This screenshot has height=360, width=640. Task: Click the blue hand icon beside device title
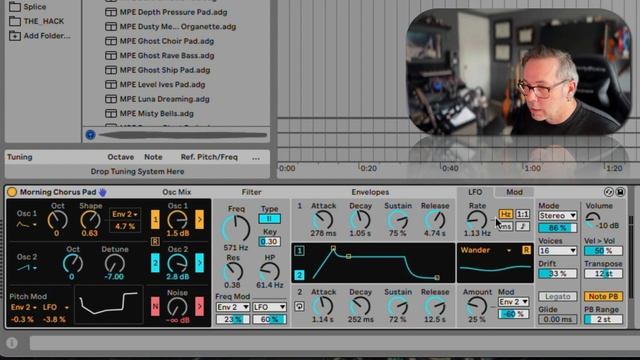102,192
